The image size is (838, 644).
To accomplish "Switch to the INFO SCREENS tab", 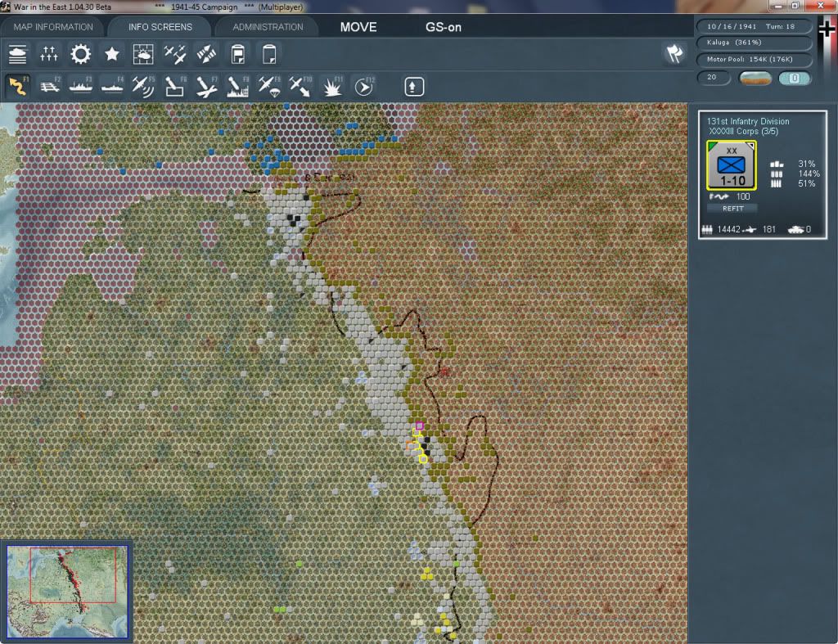I will pyautogui.click(x=160, y=27).
